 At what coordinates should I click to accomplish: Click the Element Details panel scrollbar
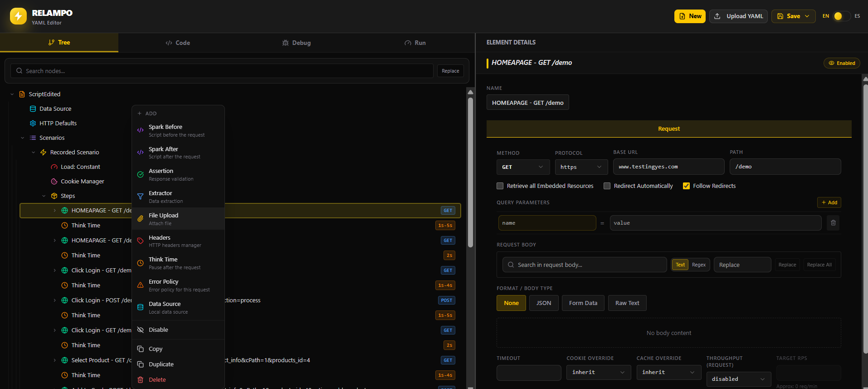865,218
